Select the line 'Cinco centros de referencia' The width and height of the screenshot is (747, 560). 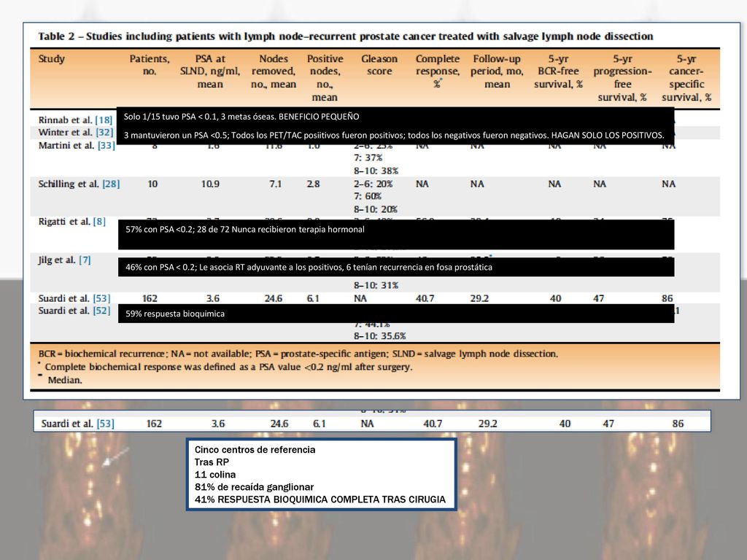point(255,449)
